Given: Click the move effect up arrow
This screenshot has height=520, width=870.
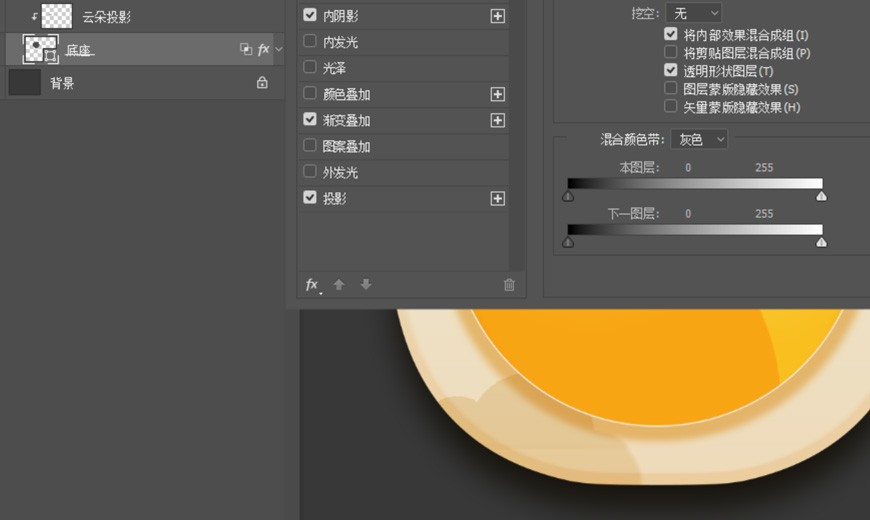Looking at the screenshot, I should [339, 285].
